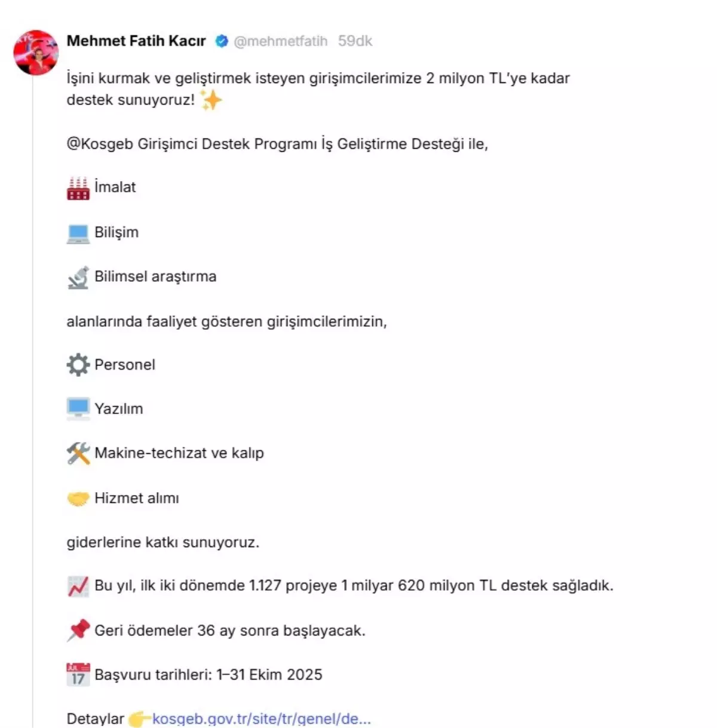
Task: Click the desktop computer emoji beside Yazılım
Action: click(78, 409)
